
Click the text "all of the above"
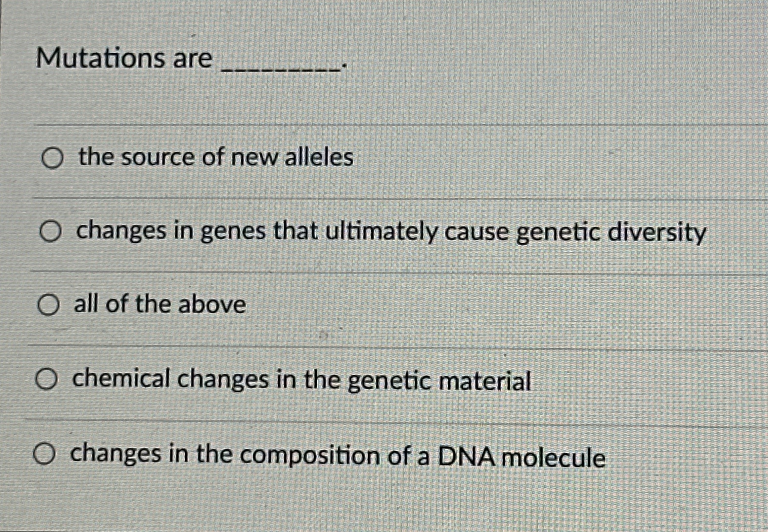click(x=158, y=304)
